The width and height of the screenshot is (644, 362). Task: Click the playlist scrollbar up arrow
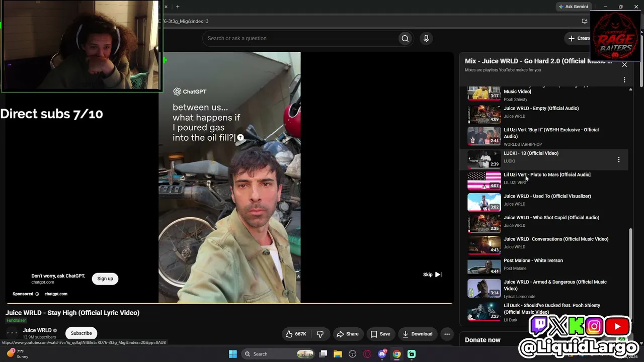631,89
